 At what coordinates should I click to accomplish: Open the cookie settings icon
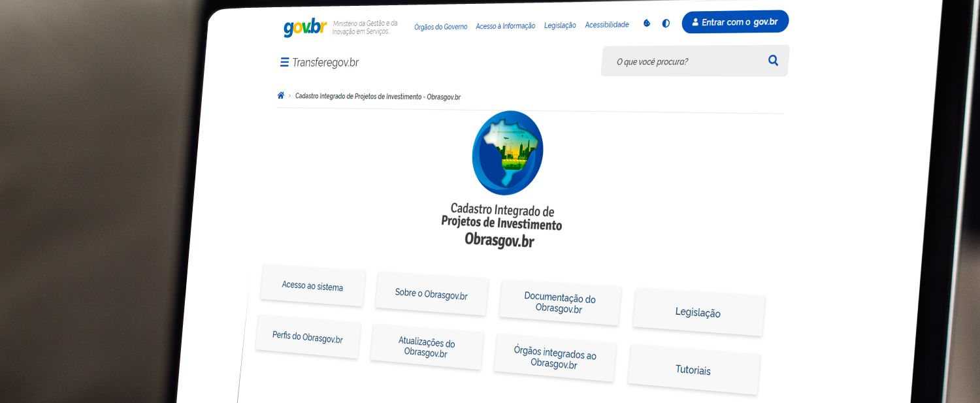pyautogui.click(x=647, y=24)
